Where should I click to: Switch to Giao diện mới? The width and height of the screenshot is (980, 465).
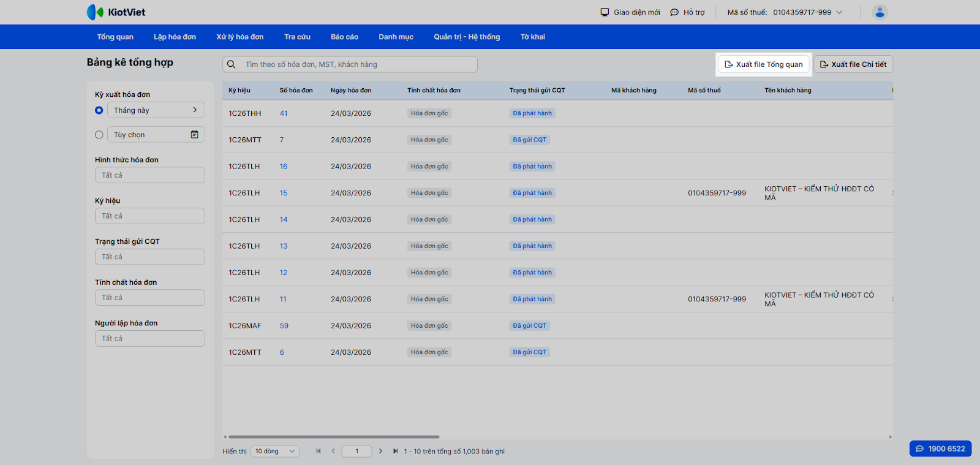click(x=630, y=12)
